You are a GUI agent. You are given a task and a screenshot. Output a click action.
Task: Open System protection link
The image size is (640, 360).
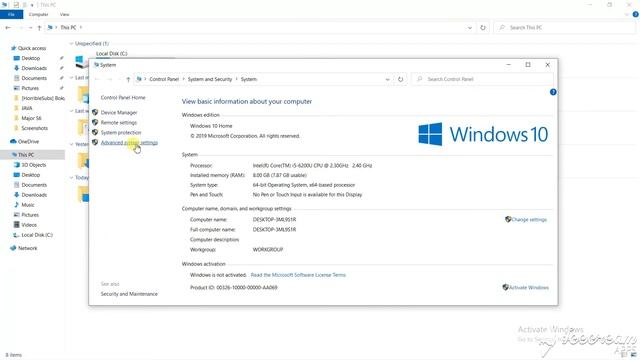coord(121,133)
